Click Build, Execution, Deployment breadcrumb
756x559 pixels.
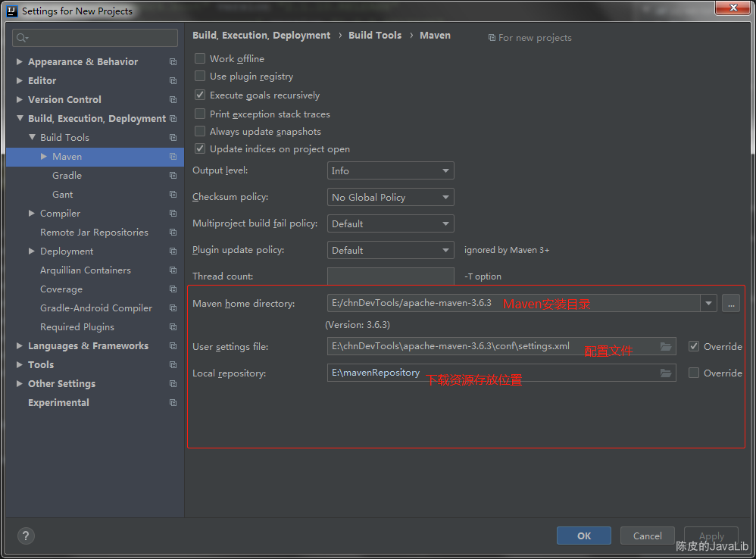click(261, 35)
